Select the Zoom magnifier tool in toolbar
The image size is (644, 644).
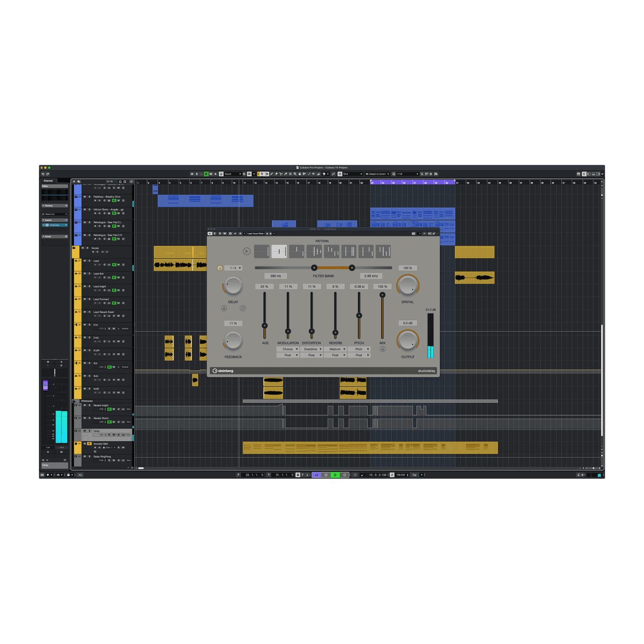tap(295, 174)
